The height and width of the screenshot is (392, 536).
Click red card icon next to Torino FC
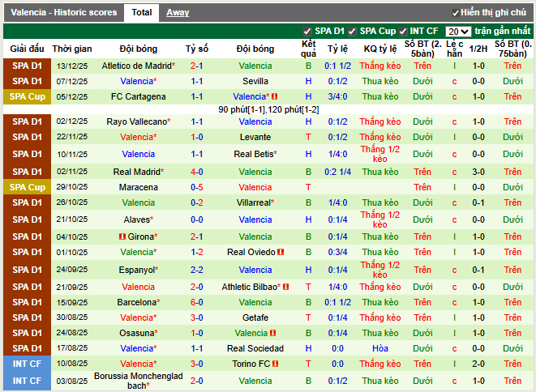click(275, 364)
